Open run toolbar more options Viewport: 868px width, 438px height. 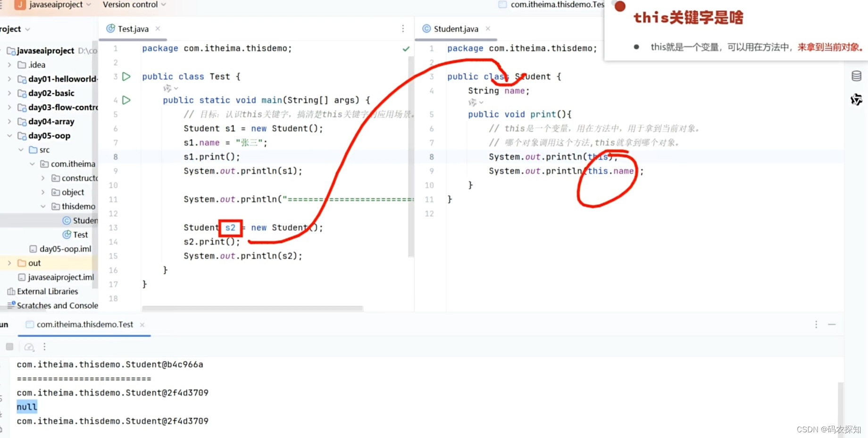click(44, 347)
